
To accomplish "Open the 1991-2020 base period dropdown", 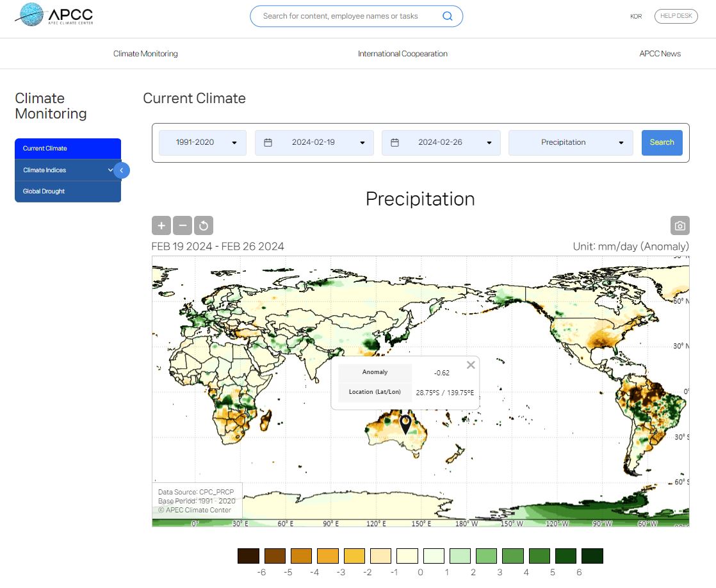I will point(202,142).
